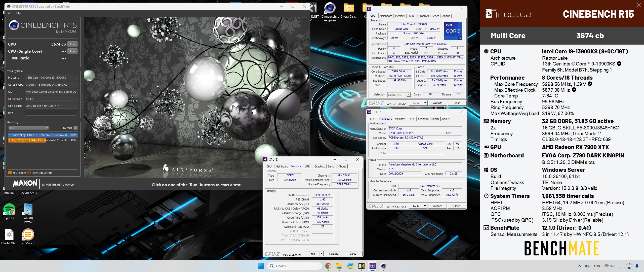Click Info field in Cinebench system panel
The height and width of the screenshot is (272, 644).
point(51,113)
